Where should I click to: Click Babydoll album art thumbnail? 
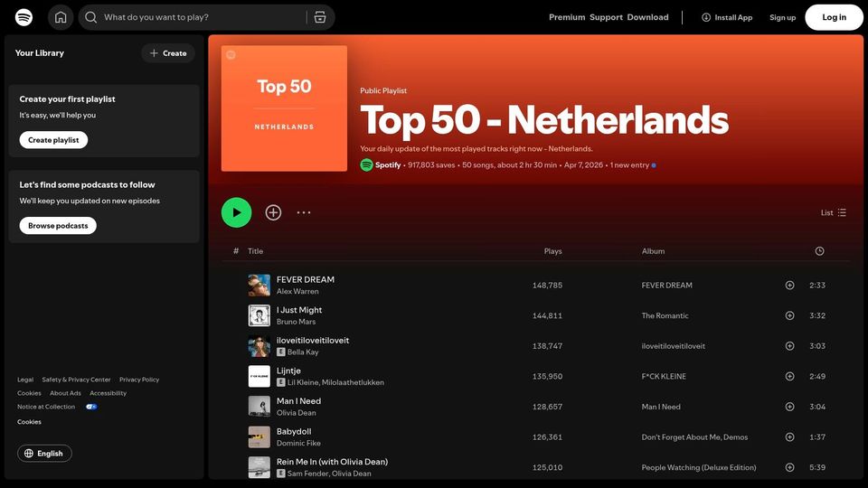259,437
